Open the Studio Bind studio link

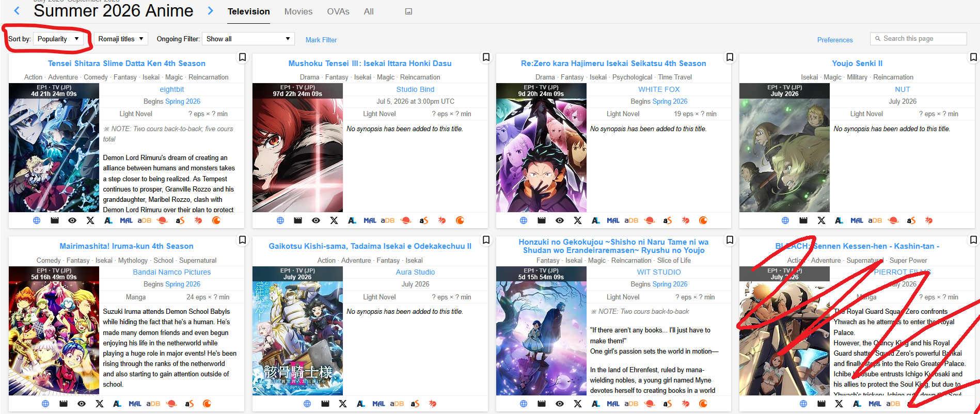tap(415, 89)
